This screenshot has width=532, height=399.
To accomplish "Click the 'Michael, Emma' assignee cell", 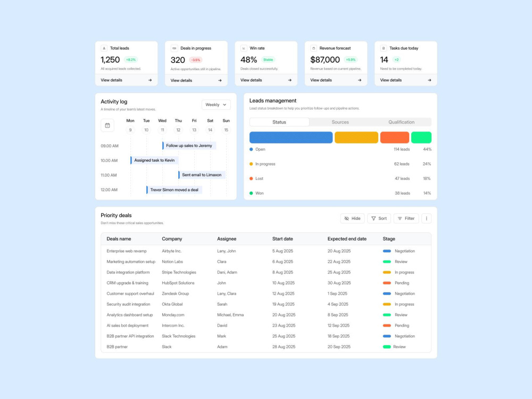I will (x=230, y=315).
